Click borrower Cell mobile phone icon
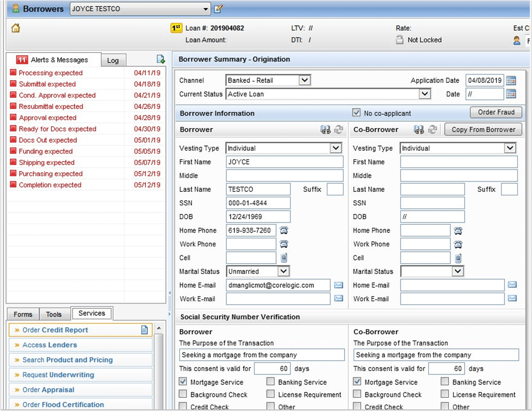Viewport: 532px width, 411px height. (x=284, y=258)
